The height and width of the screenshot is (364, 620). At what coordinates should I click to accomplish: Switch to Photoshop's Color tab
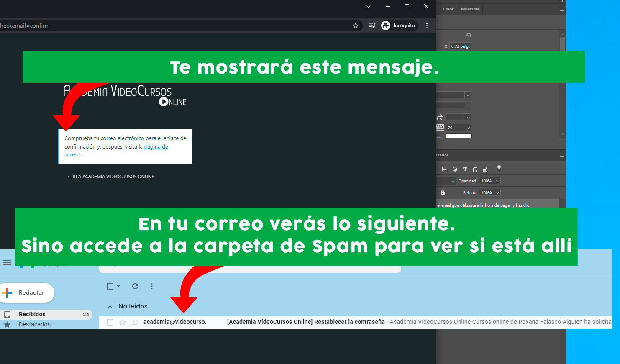[448, 9]
